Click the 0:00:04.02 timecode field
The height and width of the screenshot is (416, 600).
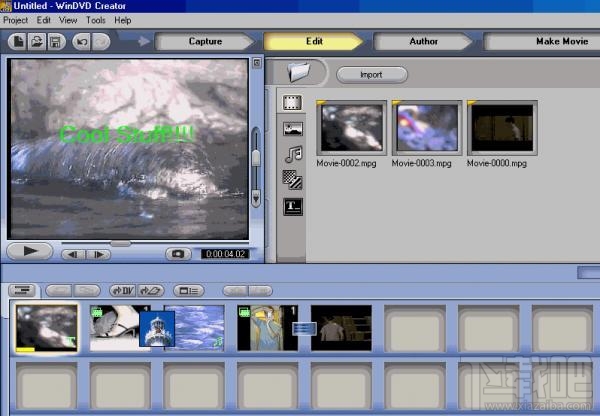(x=225, y=254)
